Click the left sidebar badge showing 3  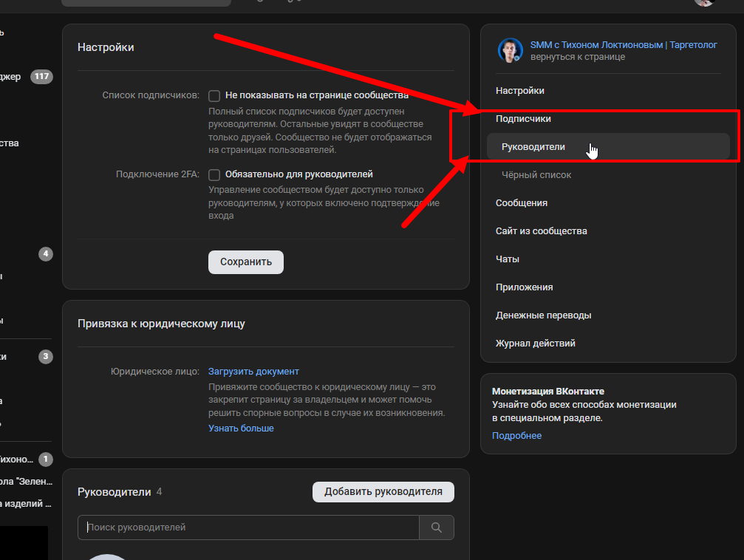point(46,356)
